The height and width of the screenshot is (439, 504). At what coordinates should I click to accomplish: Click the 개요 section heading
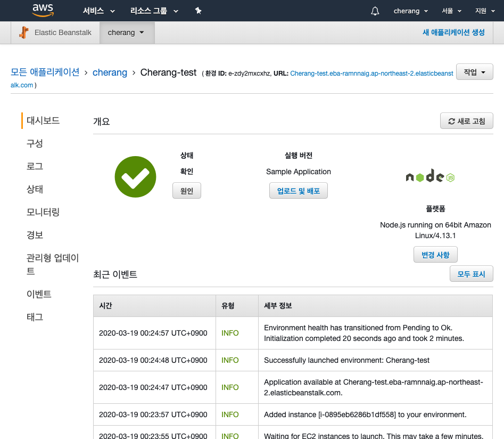[102, 121]
